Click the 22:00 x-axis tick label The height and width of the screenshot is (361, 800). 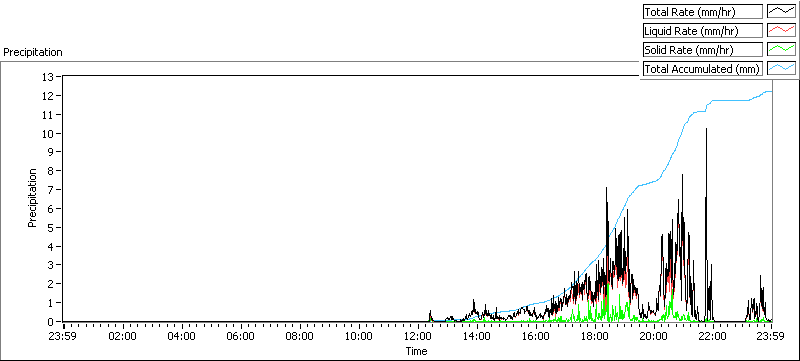coord(712,336)
